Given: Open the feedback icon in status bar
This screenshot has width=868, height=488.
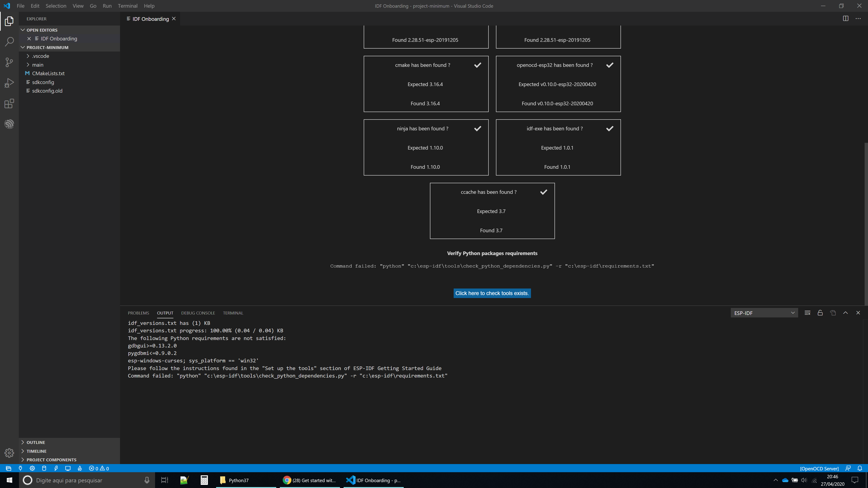Looking at the screenshot, I should coord(848,468).
